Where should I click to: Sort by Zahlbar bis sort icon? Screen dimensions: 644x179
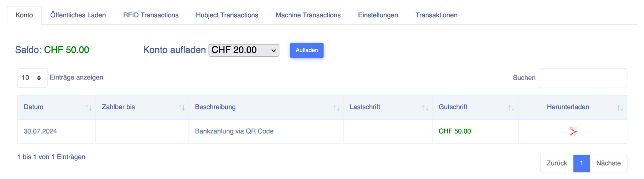182,108
